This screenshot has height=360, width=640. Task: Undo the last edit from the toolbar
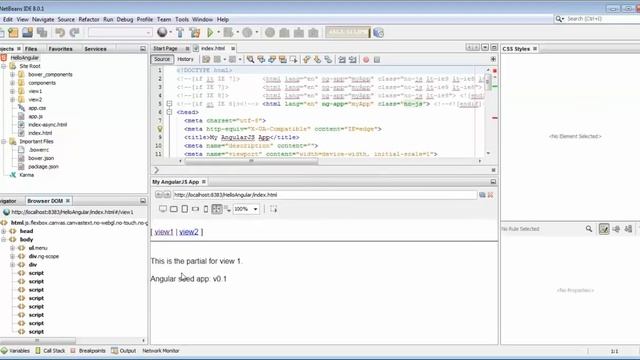click(60, 33)
